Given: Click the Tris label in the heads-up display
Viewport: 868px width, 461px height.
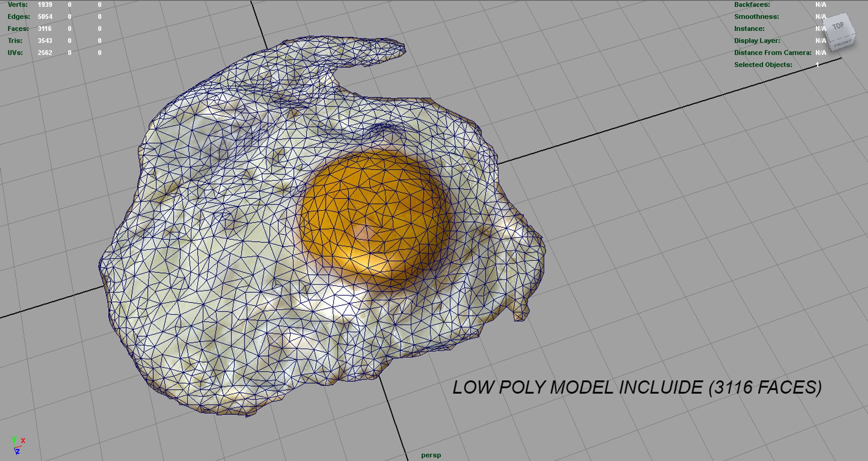Looking at the screenshot, I should (14, 41).
